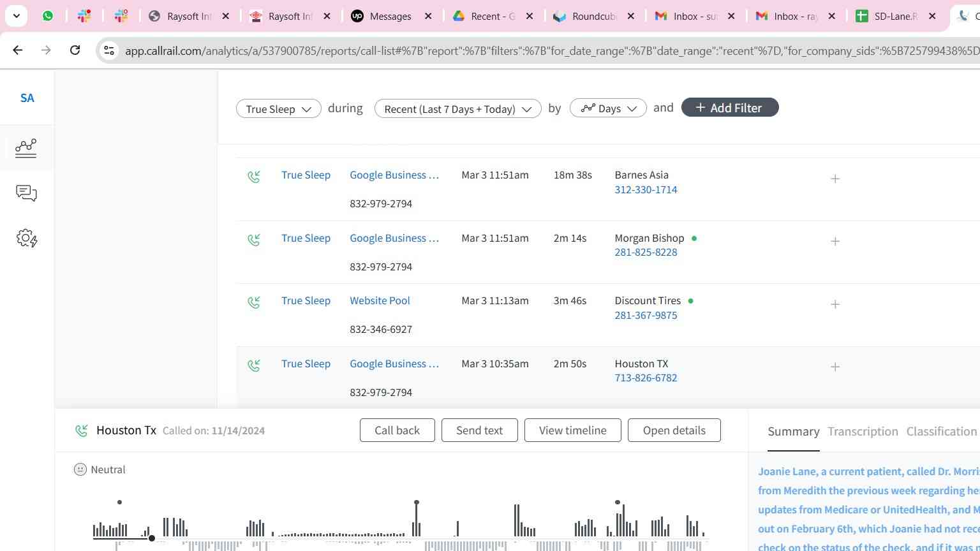Switch to Roundcube browser tab

click(593, 16)
